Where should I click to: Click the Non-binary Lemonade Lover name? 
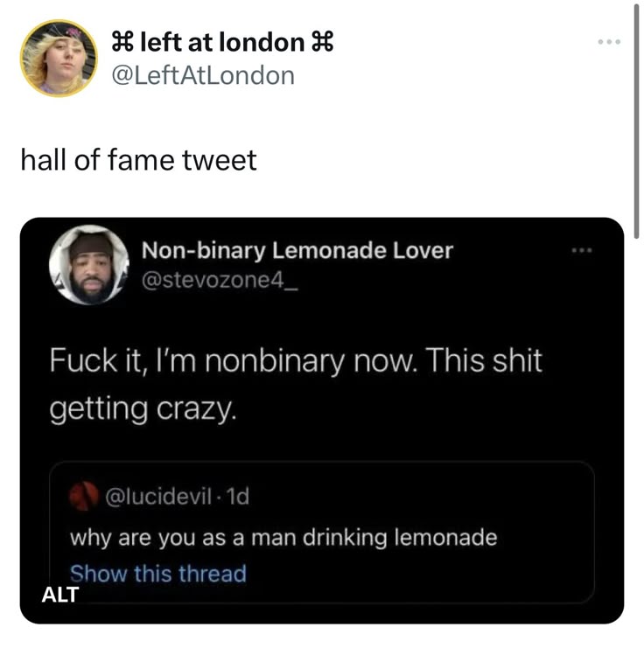(x=297, y=250)
